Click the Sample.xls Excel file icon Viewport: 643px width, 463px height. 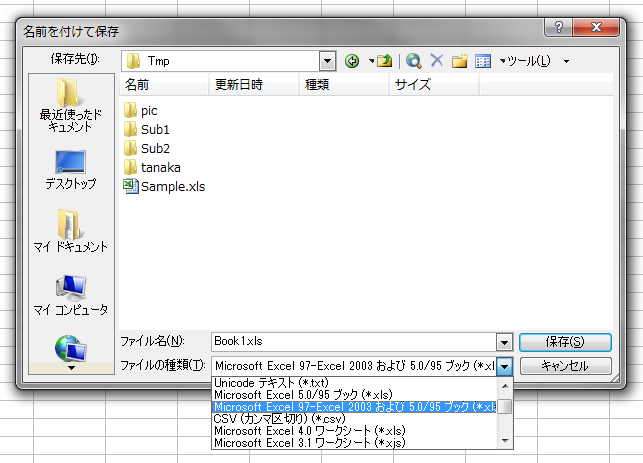click(x=131, y=187)
